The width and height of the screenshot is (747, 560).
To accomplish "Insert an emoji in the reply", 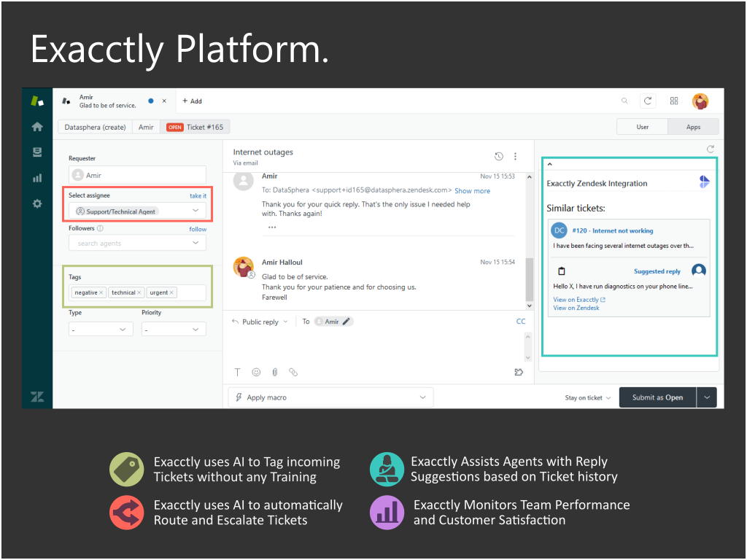I will [256, 372].
